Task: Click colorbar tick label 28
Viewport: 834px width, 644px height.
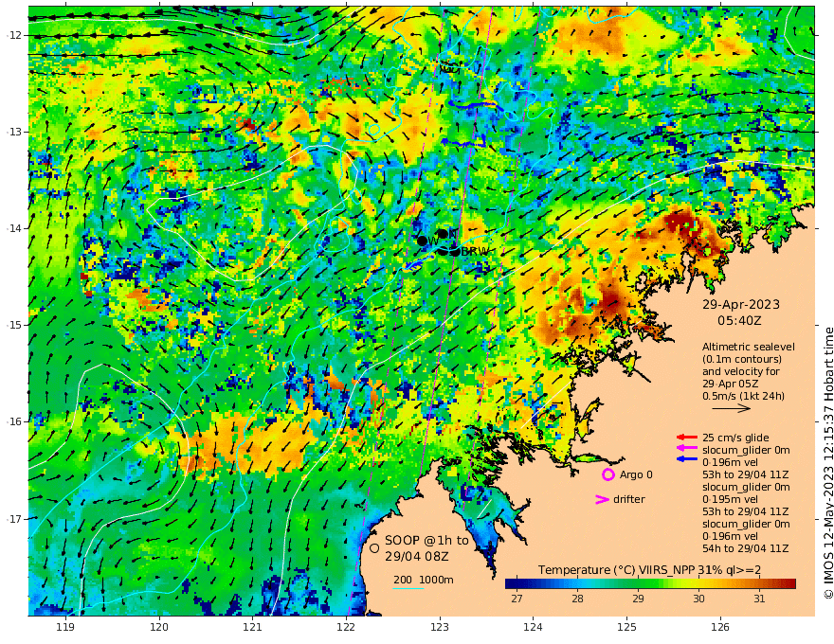Action: pos(577,599)
